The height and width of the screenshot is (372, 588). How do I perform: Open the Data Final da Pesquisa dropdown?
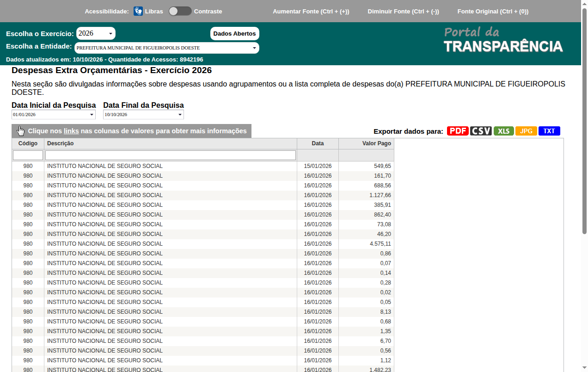(x=143, y=114)
